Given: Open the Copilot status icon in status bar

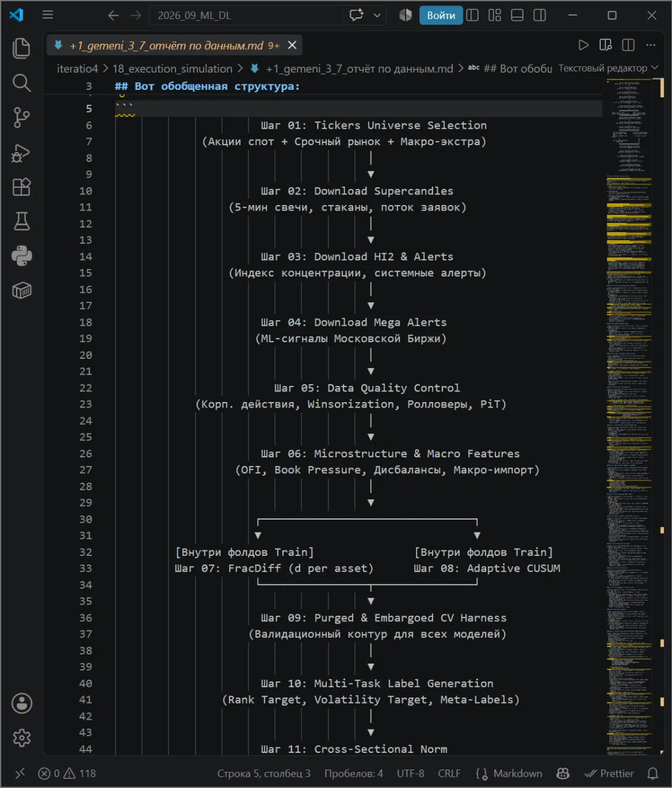Looking at the screenshot, I should [563, 773].
